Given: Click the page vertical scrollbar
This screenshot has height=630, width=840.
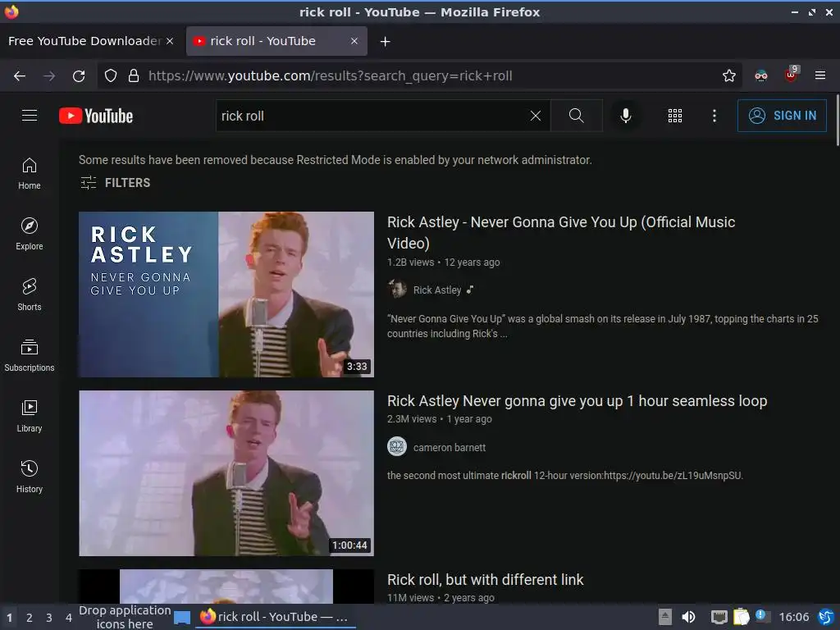Looking at the screenshot, I should click(837, 120).
